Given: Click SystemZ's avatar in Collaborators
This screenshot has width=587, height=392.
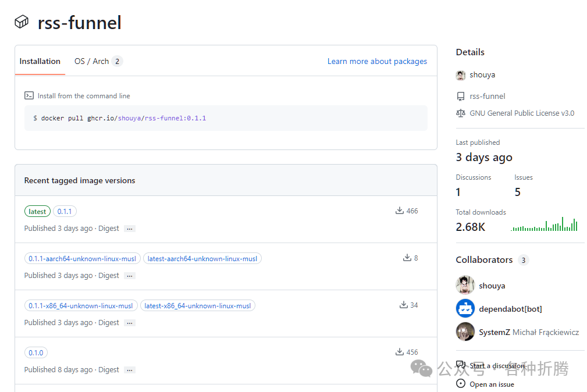Looking at the screenshot, I should click(x=465, y=332).
